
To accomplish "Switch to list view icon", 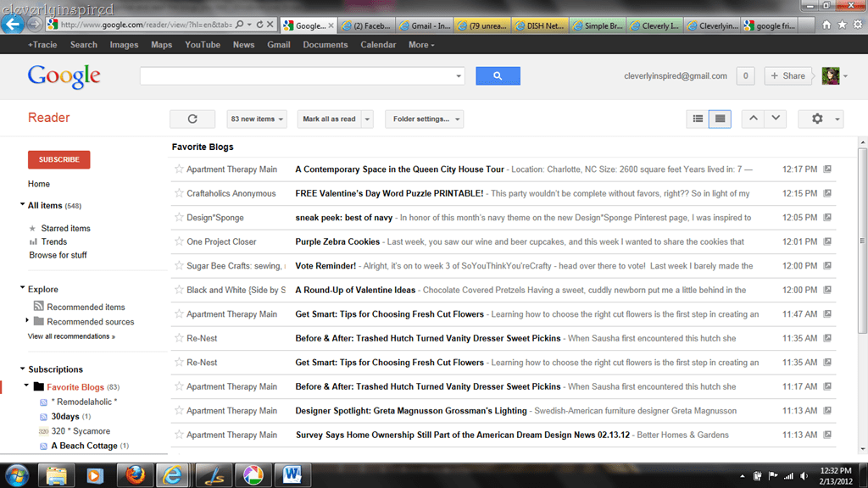I will [698, 119].
